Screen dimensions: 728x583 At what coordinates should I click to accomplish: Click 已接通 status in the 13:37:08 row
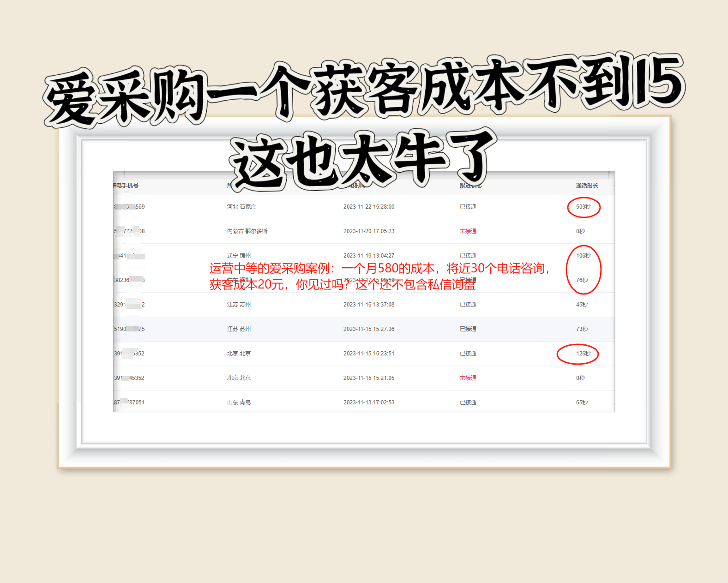pos(468,305)
